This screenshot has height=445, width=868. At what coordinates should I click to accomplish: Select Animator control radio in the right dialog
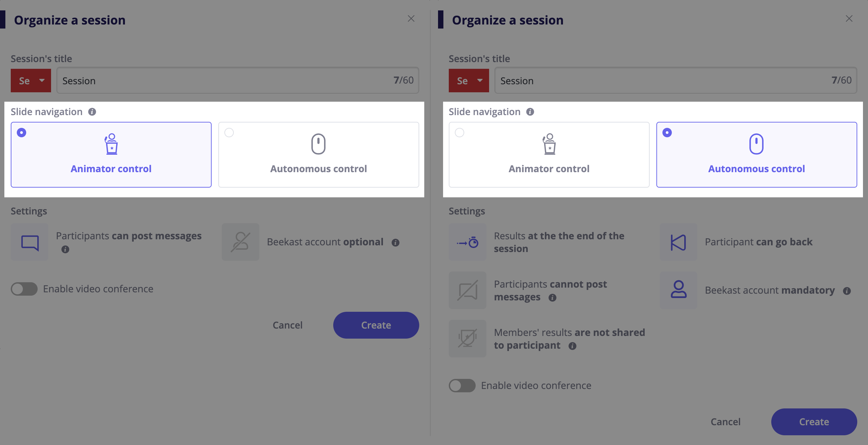click(x=460, y=133)
